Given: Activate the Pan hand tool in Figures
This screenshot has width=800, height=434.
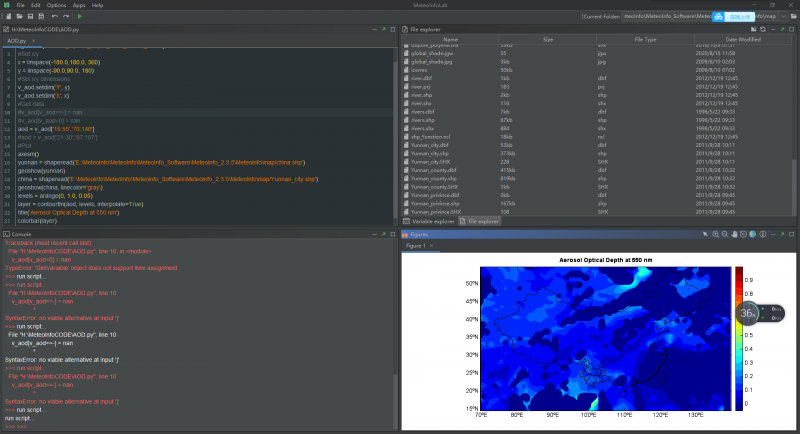Looking at the screenshot, I should [x=736, y=234].
